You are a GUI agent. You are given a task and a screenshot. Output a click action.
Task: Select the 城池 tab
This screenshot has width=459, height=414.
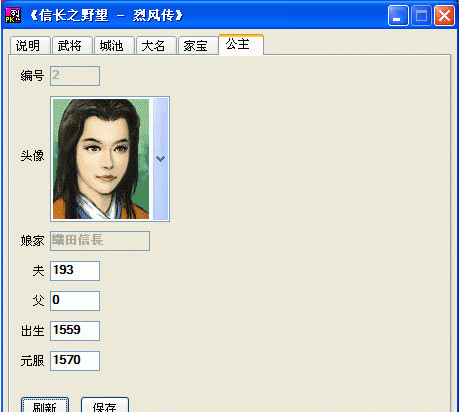click(x=114, y=45)
